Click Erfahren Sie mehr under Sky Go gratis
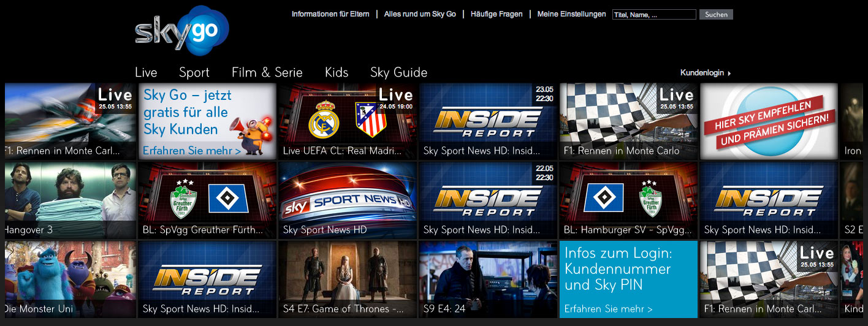868x326 pixels. [191, 151]
